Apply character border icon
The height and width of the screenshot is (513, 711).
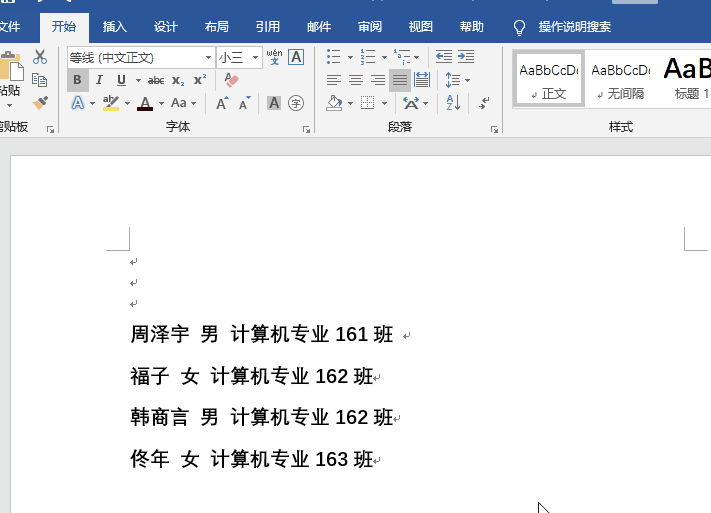pyautogui.click(x=296, y=57)
